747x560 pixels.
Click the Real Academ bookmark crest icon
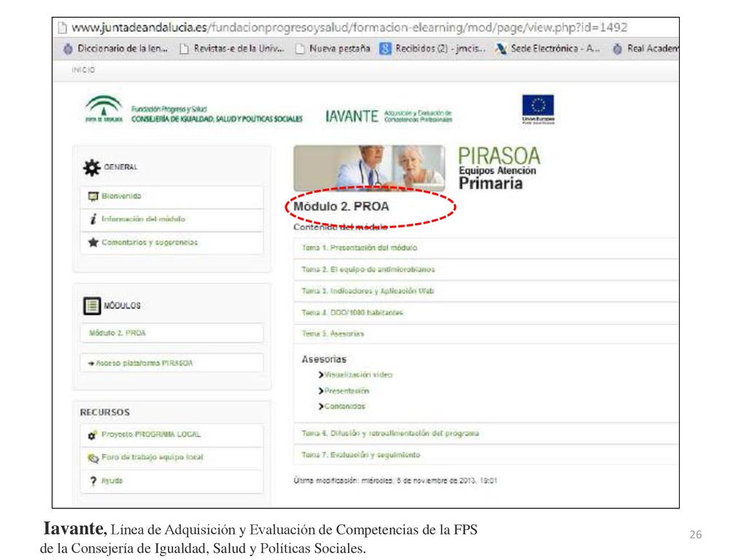pos(617,49)
